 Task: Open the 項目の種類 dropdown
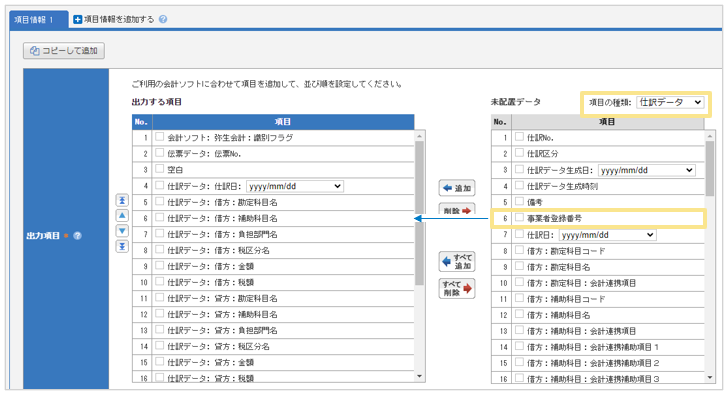[670, 102]
